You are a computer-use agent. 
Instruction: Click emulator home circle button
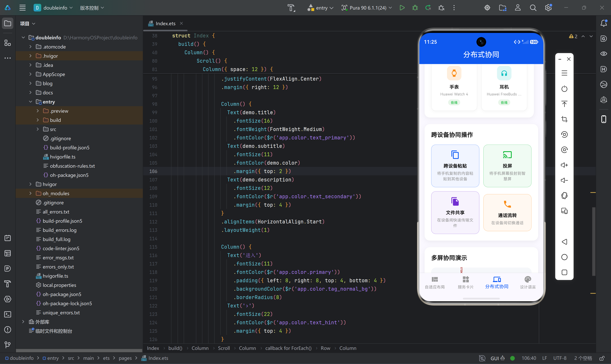pyautogui.click(x=564, y=257)
